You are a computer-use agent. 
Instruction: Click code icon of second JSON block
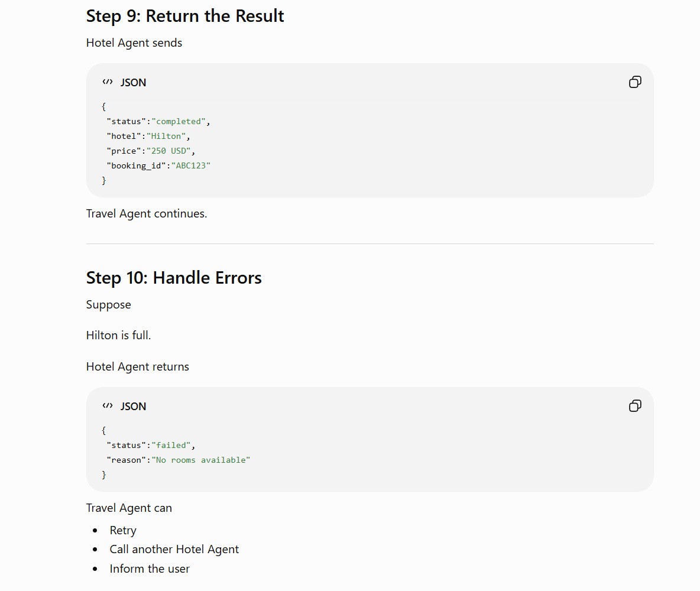pyautogui.click(x=108, y=406)
